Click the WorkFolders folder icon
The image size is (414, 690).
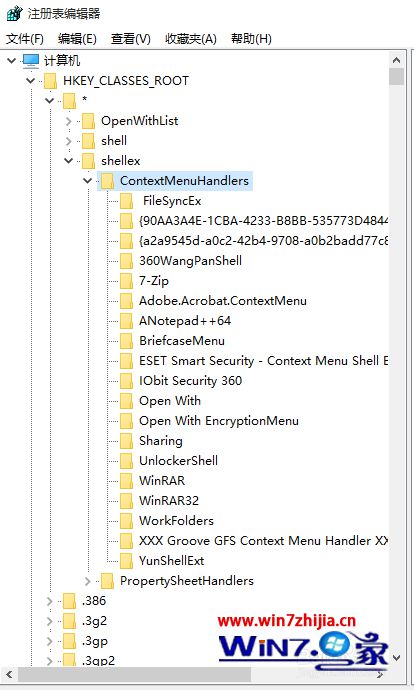point(127,521)
